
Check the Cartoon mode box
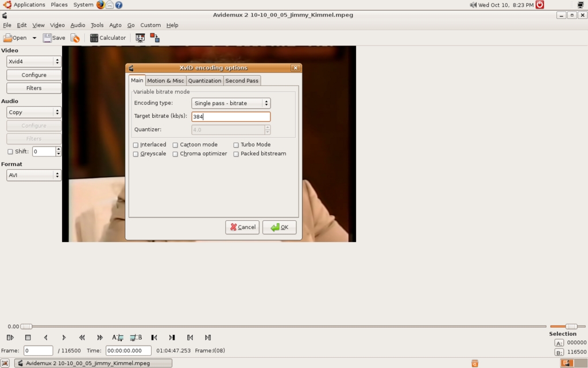pyautogui.click(x=176, y=145)
